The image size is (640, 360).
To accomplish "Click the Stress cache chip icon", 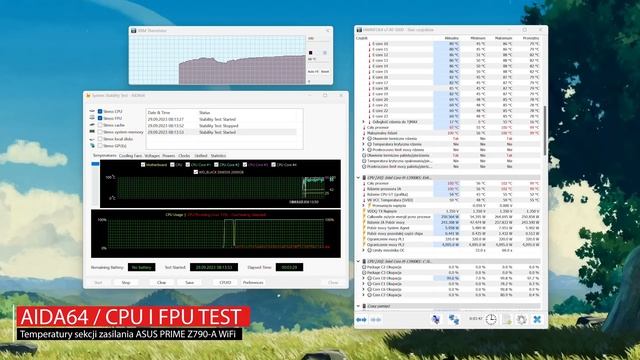I will click(x=92, y=125).
